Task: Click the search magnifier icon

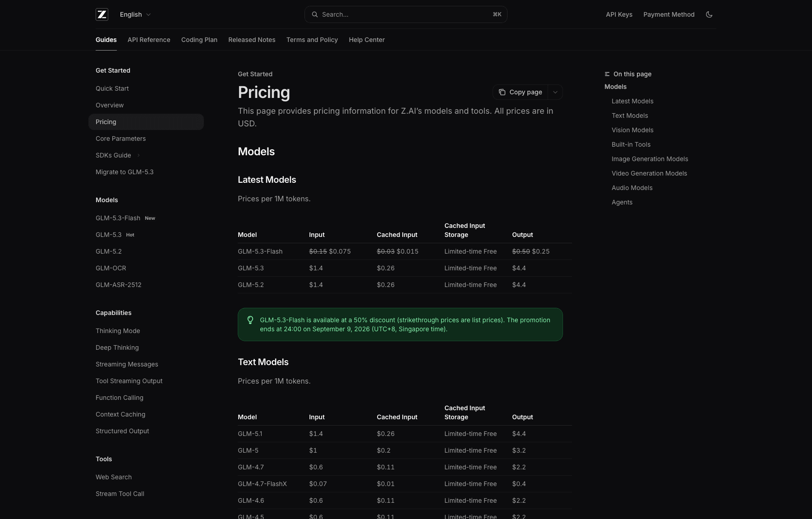Action: point(315,14)
